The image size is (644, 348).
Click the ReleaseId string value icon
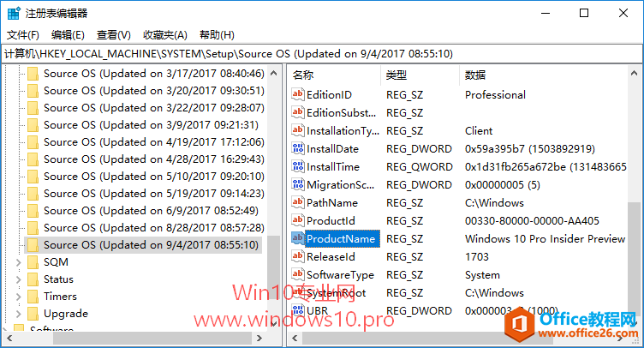point(298,256)
